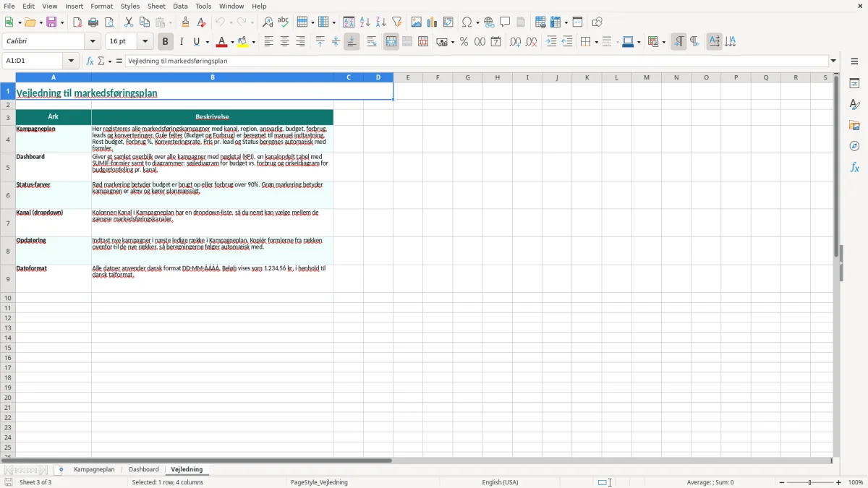Toggle Merge and Center Cells
Image resolution: width=868 pixels, height=488 pixels.
(391, 42)
